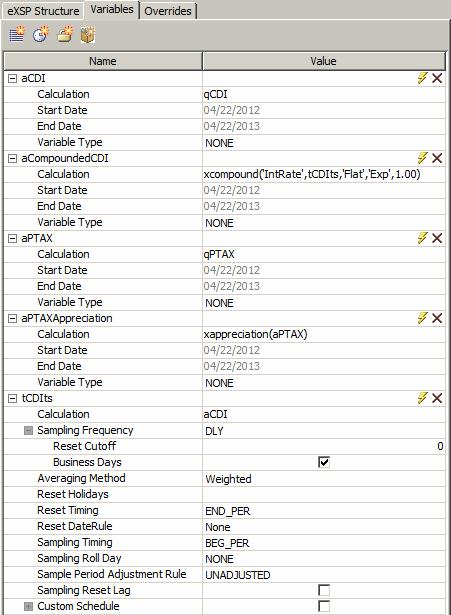
Task: Click the first toolbar icon with list lines
Action: click(x=17, y=35)
